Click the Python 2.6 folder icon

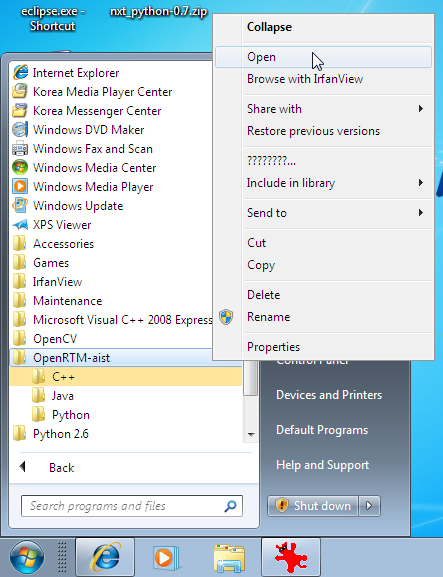point(20,433)
